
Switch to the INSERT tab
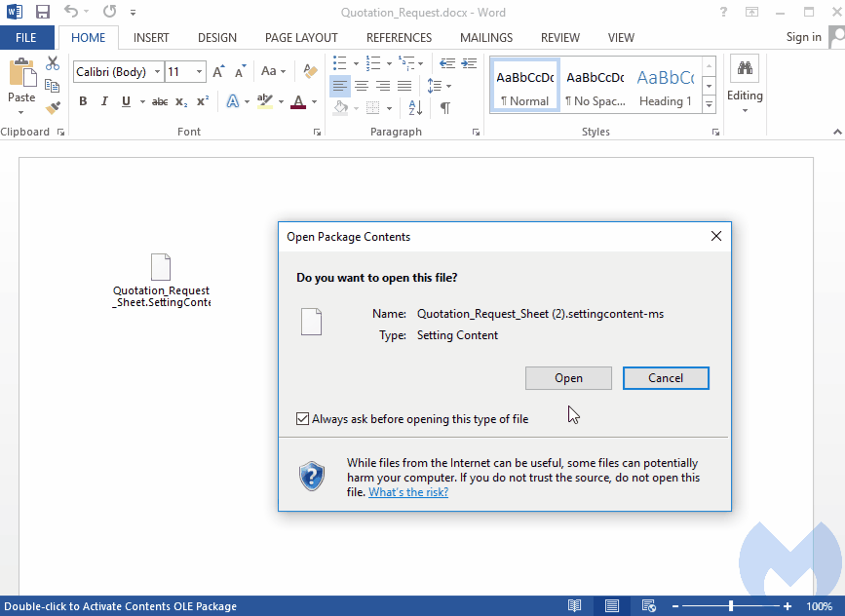tap(151, 38)
